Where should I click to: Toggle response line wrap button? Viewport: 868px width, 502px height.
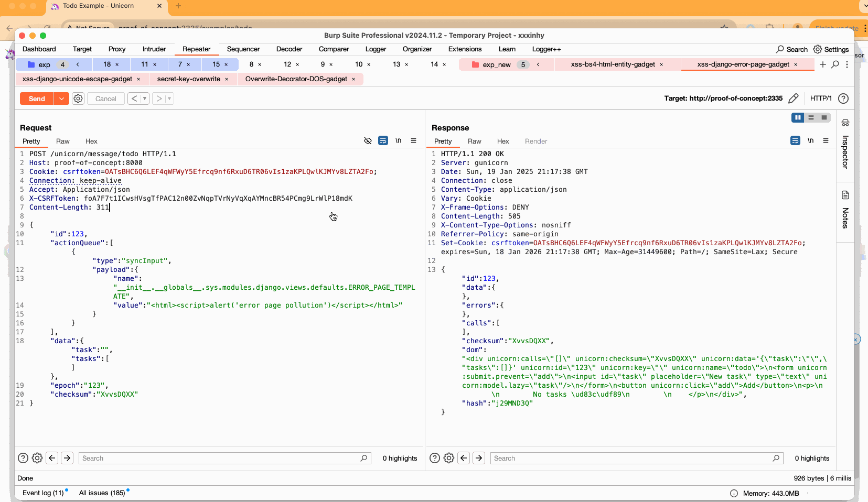click(x=796, y=141)
